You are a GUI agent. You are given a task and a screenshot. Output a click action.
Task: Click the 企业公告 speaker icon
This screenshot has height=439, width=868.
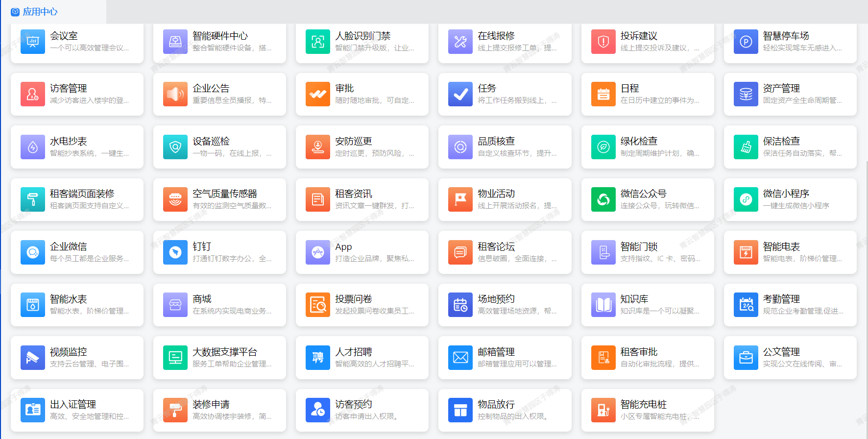coord(175,94)
